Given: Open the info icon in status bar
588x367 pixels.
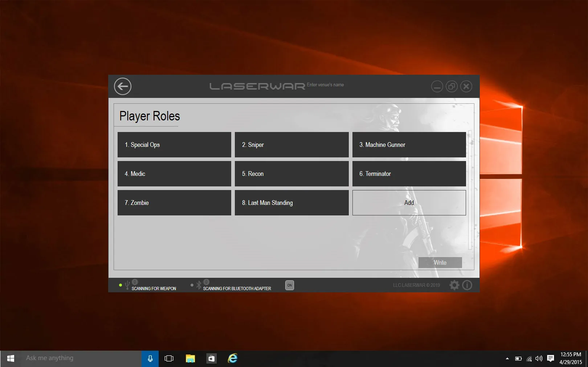Looking at the screenshot, I should 467,285.
